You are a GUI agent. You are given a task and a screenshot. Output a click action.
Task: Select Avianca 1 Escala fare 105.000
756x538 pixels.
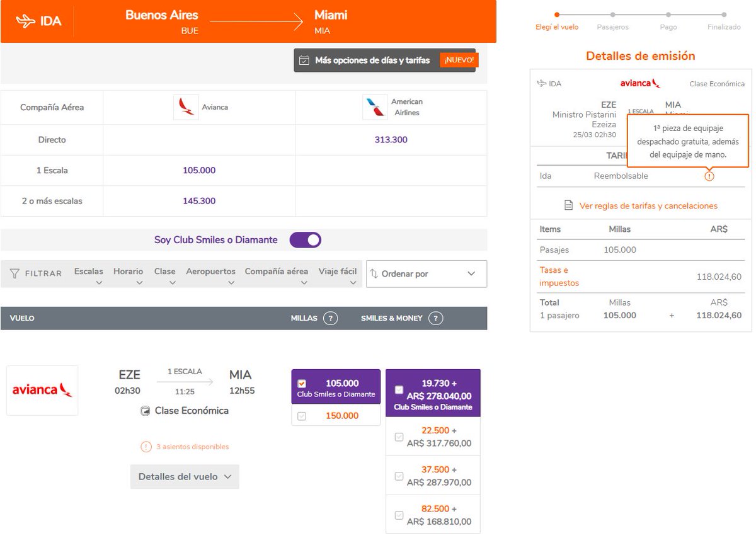pyautogui.click(x=199, y=171)
